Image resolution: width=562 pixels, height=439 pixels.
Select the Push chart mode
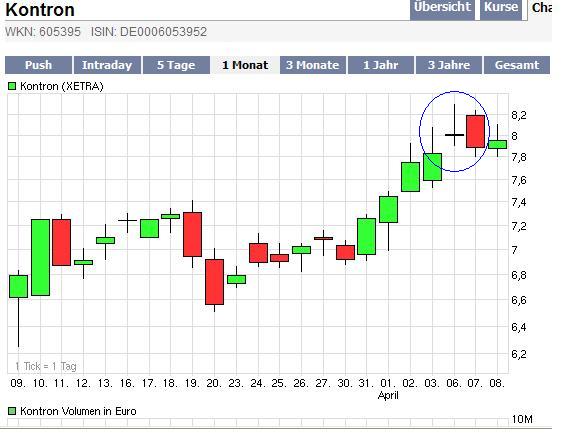(x=38, y=65)
